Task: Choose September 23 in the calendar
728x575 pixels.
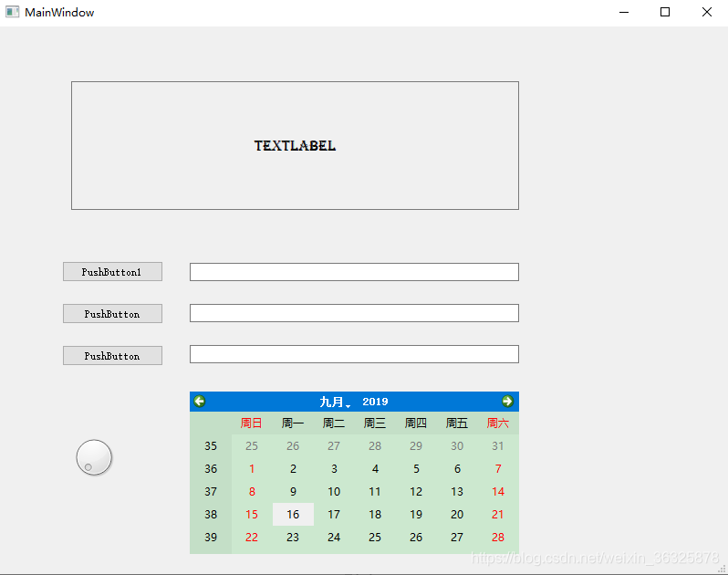Action: click(293, 537)
